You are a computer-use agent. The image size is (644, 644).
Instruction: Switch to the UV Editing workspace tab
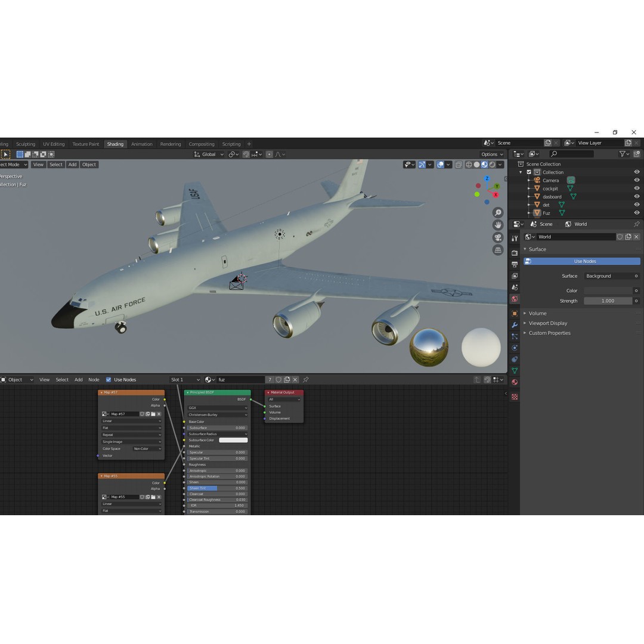pyautogui.click(x=54, y=144)
